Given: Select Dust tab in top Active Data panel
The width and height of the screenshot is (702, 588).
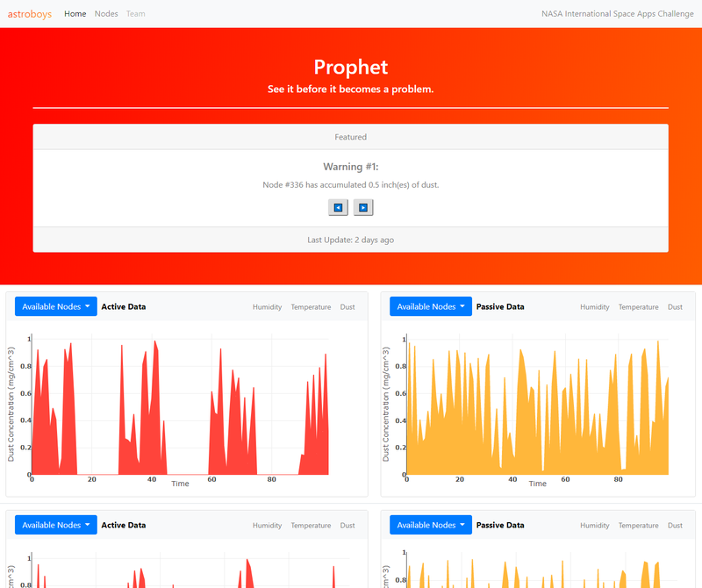Looking at the screenshot, I should click(x=347, y=307).
